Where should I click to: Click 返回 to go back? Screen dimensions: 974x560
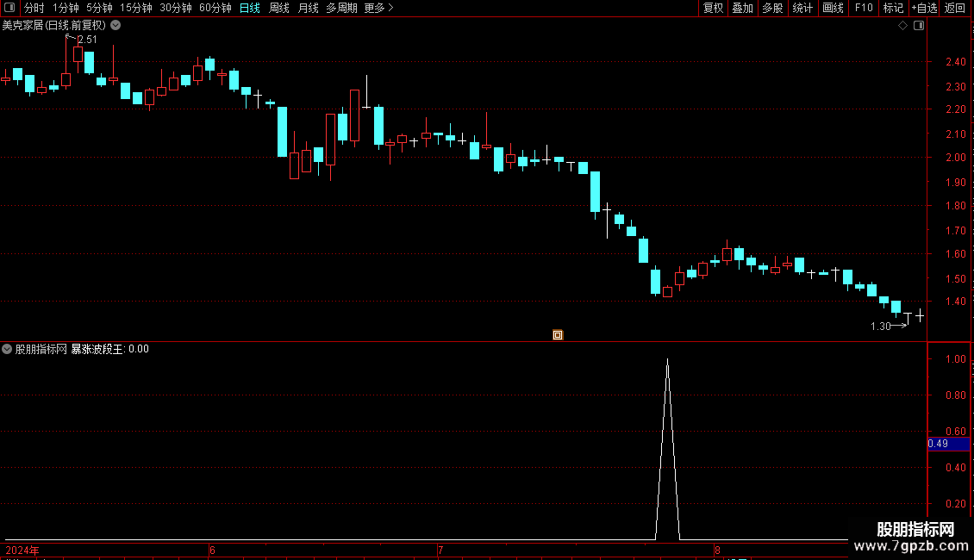coord(955,8)
